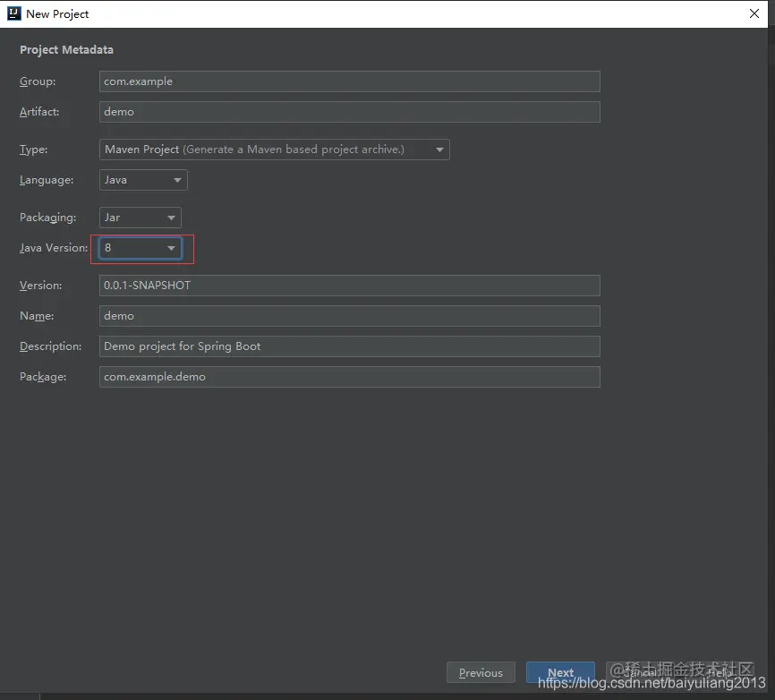775x700 pixels.
Task: Click the Packaging label
Action: tap(48, 218)
